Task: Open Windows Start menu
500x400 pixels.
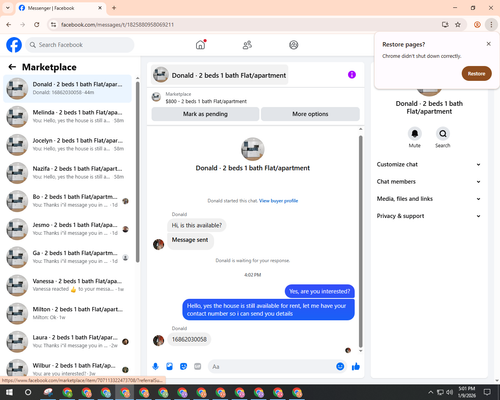Action: click(9, 392)
